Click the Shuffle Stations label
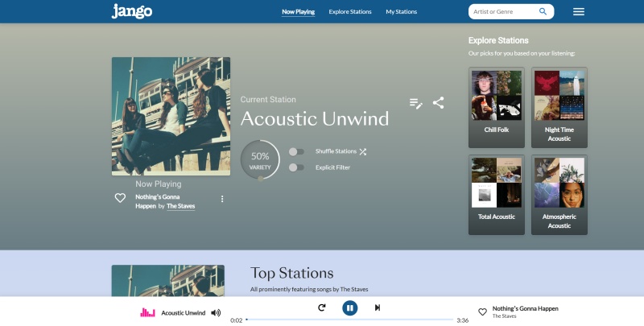The height and width of the screenshot is (326, 644). (x=336, y=151)
